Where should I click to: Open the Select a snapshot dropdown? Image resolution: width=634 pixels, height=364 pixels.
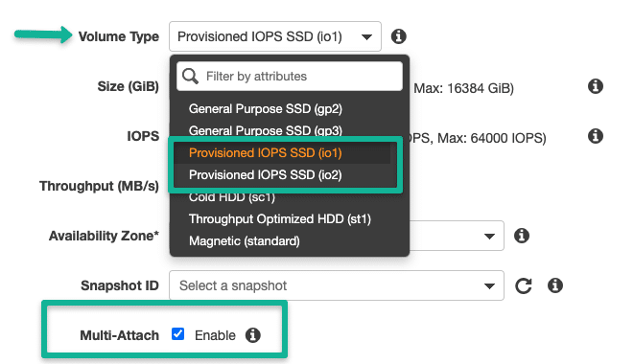click(x=337, y=285)
